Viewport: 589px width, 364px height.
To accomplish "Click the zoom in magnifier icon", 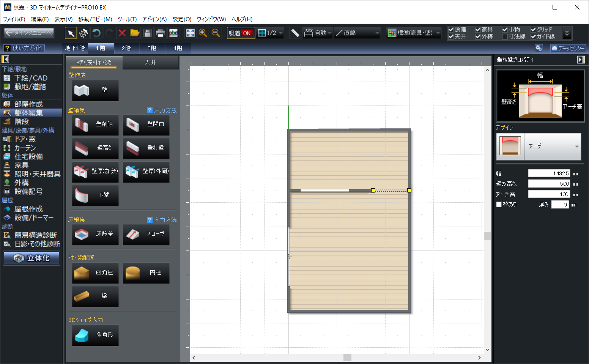I will 203,33.
